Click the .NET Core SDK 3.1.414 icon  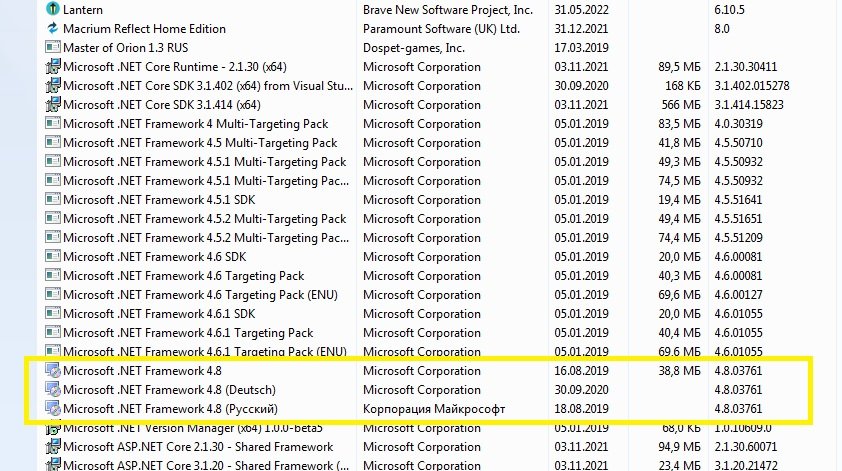(x=53, y=104)
